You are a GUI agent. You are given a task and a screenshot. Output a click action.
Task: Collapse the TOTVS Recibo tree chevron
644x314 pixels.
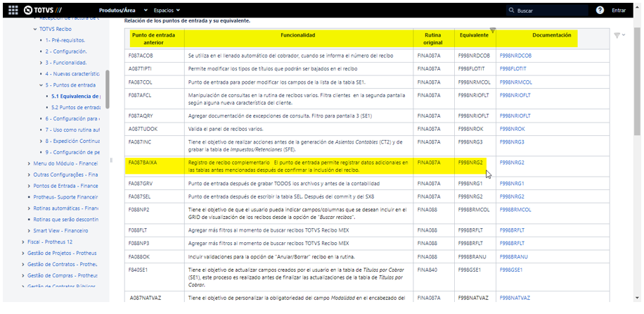35,30
